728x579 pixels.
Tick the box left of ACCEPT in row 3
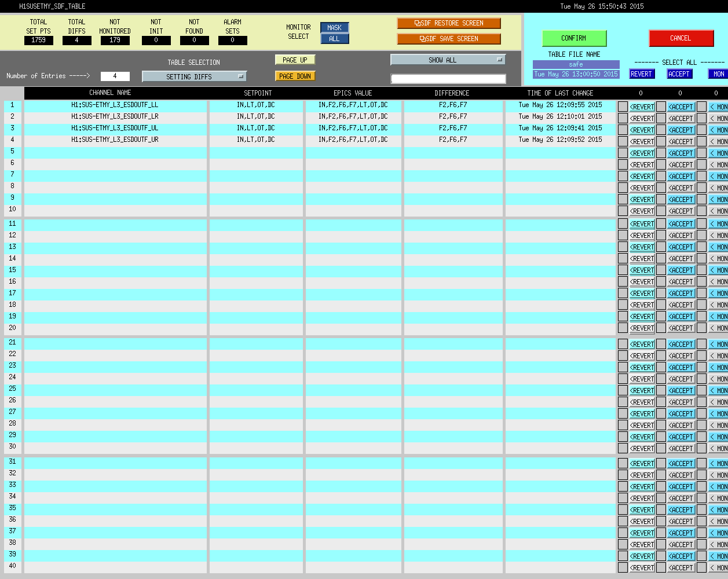(x=661, y=130)
